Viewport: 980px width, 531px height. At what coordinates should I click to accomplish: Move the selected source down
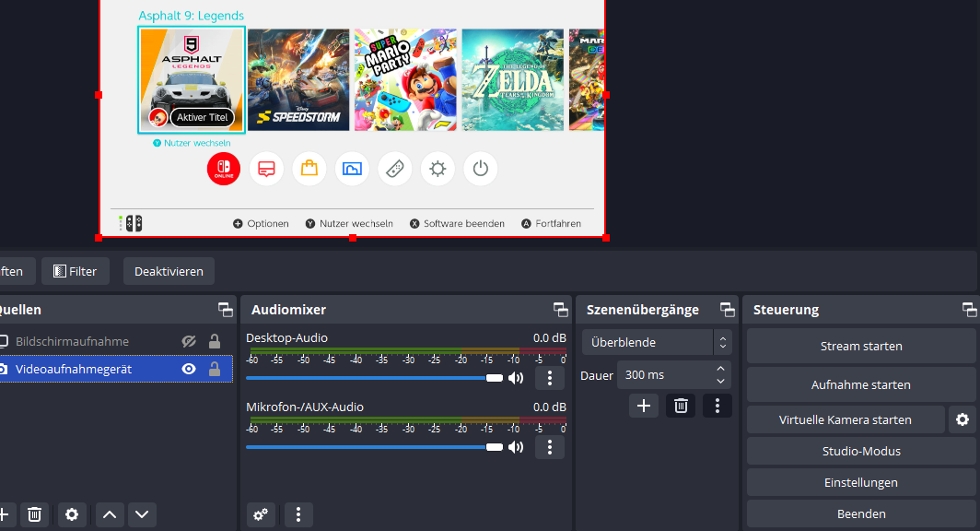point(142,514)
